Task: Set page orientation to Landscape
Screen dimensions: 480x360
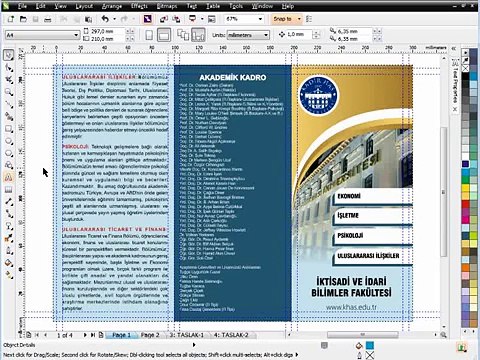Action: click(x=164, y=35)
